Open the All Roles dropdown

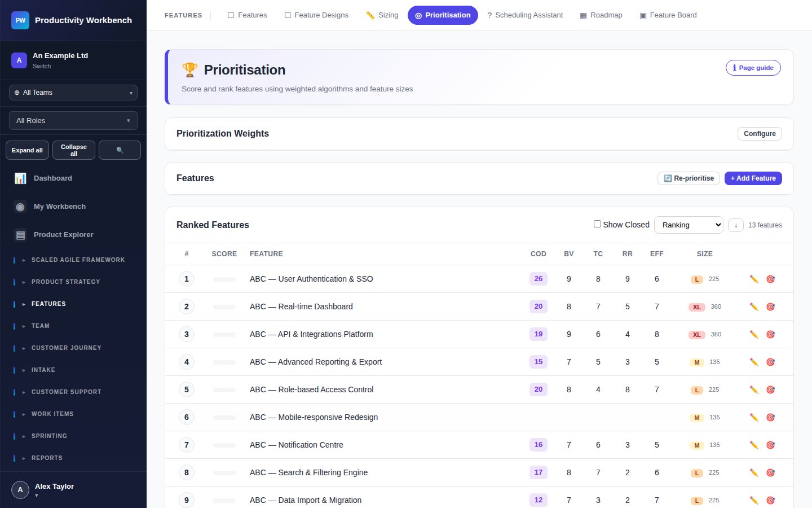[73, 121]
